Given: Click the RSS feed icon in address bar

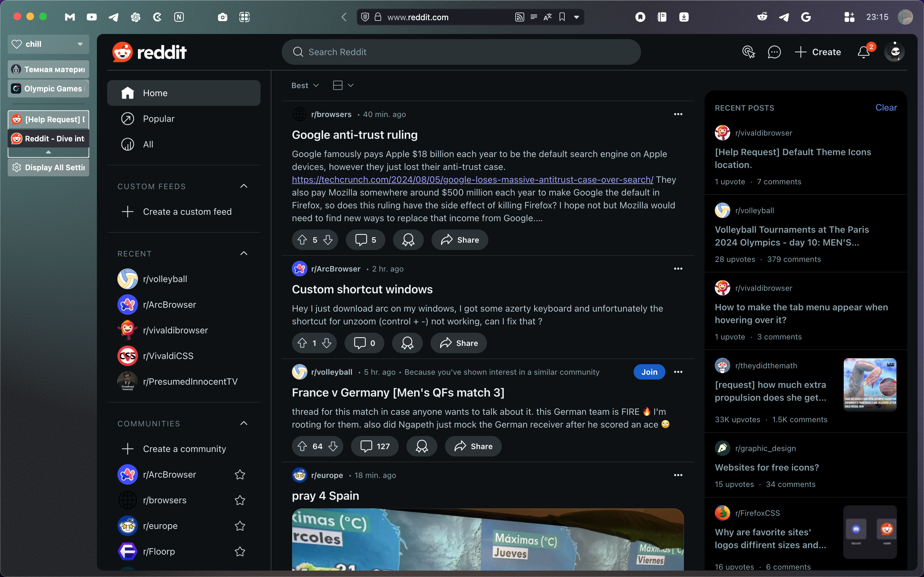Looking at the screenshot, I should pyautogui.click(x=519, y=17).
